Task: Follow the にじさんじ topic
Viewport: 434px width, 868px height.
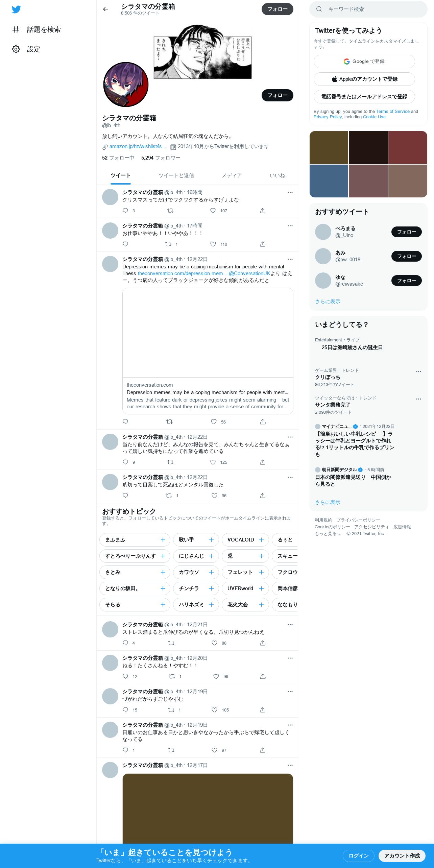Action: [211, 556]
